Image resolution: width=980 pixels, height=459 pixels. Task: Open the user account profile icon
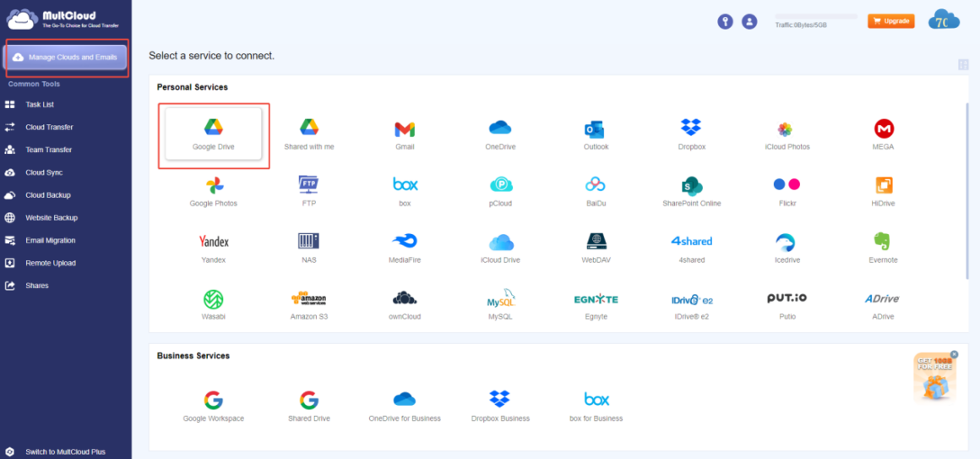[x=749, y=22]
